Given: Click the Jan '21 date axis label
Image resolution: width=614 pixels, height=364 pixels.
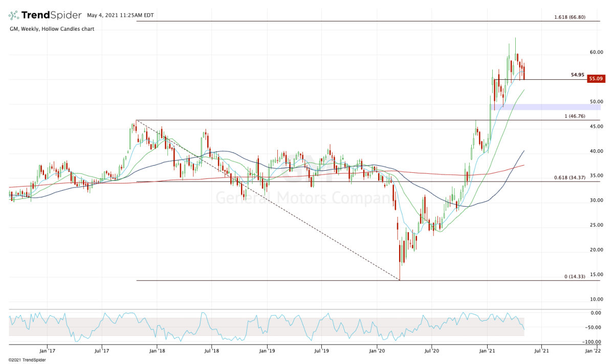Looking at the screenshot, I should [x=487, y=351].
